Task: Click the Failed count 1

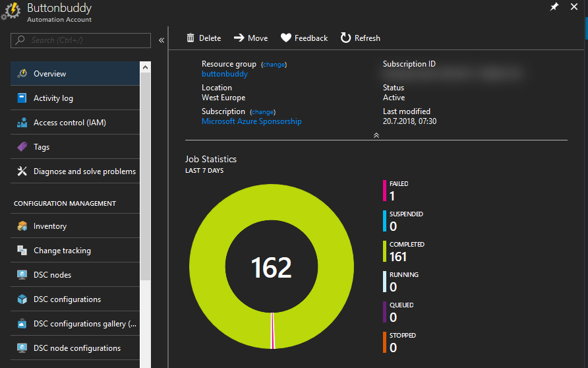Action: [x=392, y=196]
